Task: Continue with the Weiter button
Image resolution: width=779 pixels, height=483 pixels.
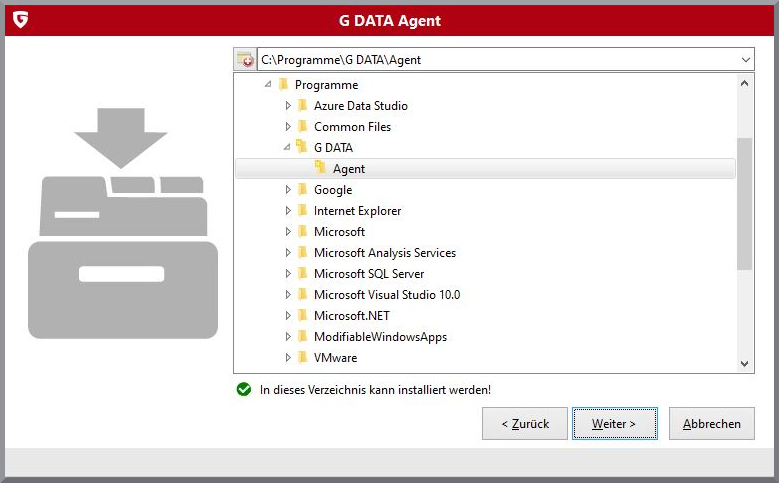Action: coord(615,423)
